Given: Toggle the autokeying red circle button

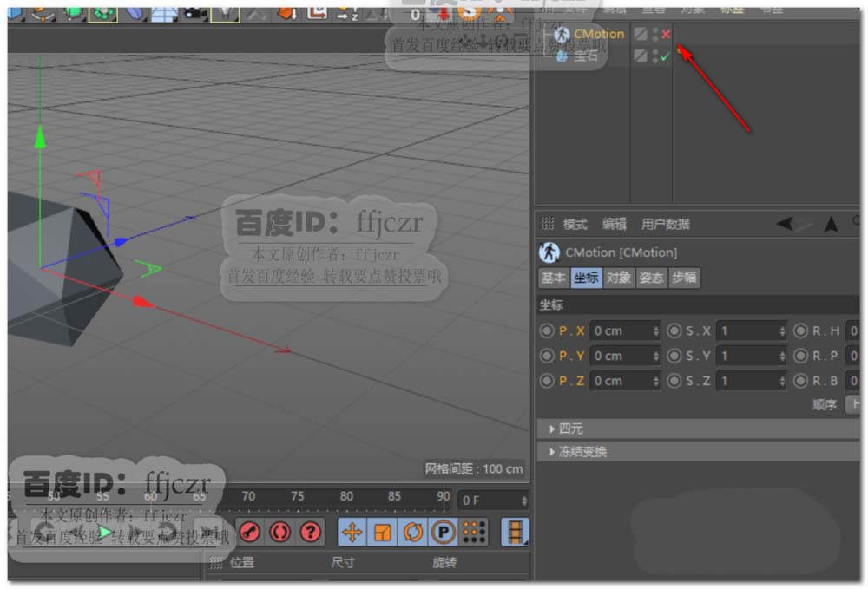Looking at the screenshot, I should click(x=280, y=532).
